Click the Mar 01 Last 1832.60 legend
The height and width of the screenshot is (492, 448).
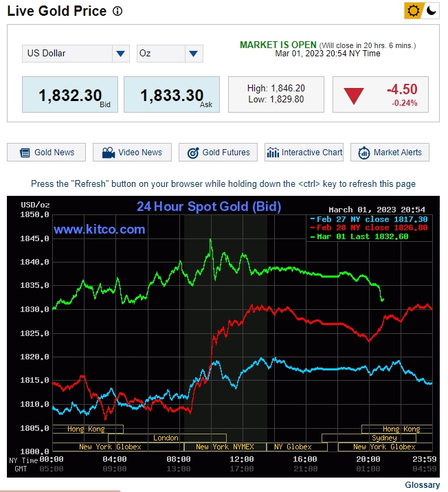[359, 236]
